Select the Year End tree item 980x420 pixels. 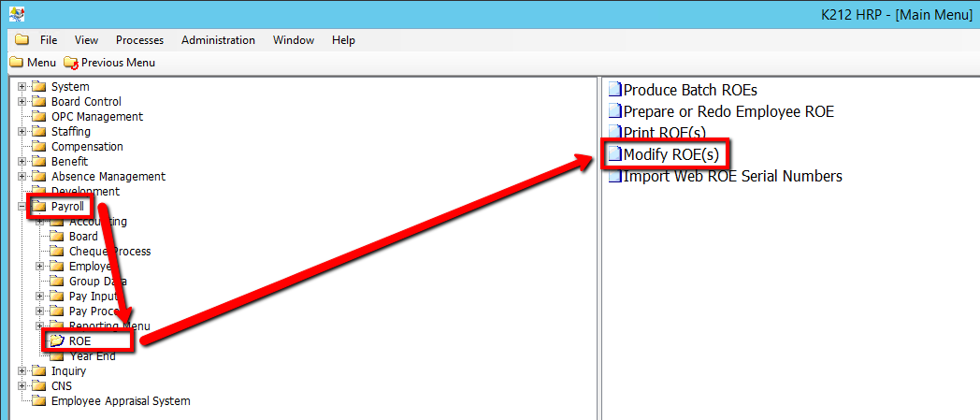93,356
